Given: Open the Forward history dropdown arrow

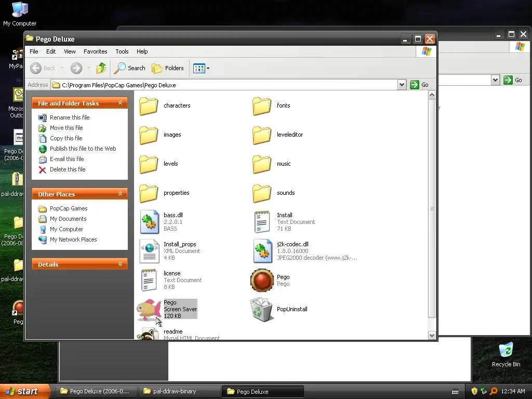Looking at the screenshot, I should pos(88,68).
